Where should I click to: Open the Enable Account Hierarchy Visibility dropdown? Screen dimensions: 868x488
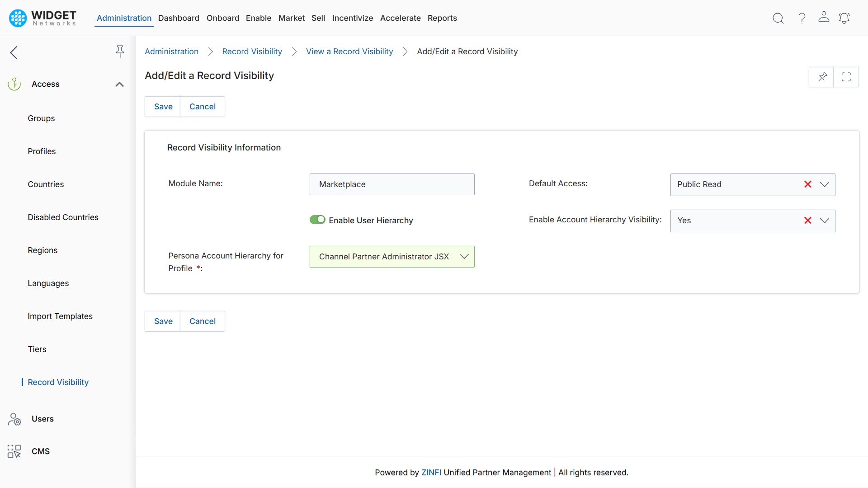pos(825,221)
